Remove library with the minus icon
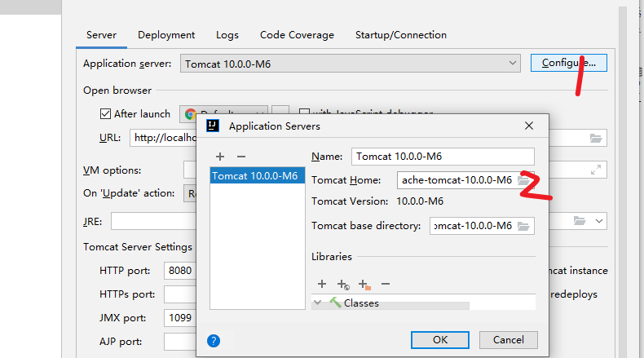This screenshot has width=644, height=358. (x=386, y=284)
